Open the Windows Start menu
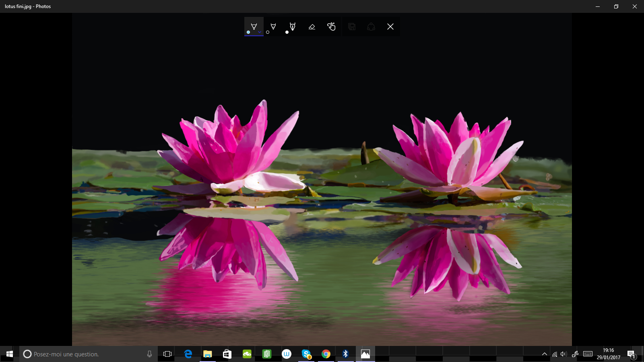The image size is (644, 362). coord(10,354)
